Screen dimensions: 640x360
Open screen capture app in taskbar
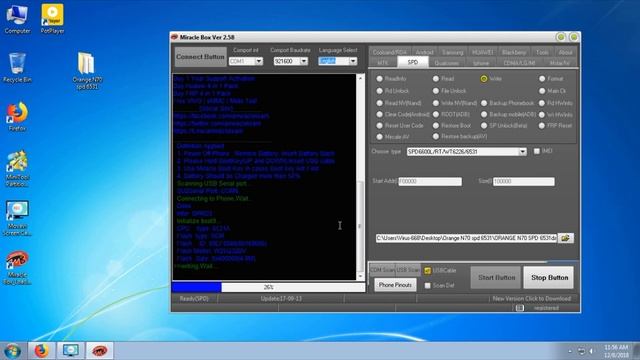point(70,351)
